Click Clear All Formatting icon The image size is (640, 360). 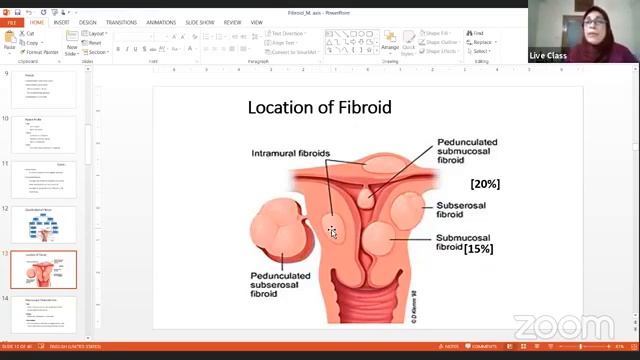pos(195,37)
